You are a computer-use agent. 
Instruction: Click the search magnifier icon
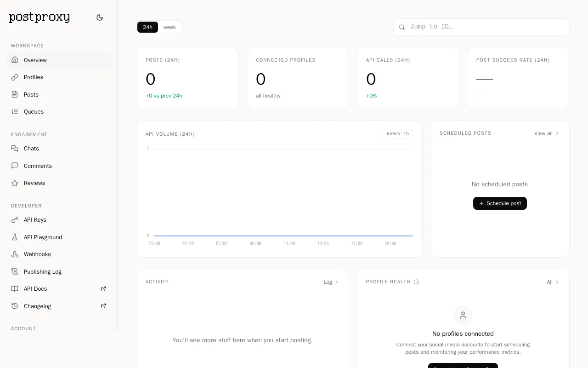tap(402, 27)
